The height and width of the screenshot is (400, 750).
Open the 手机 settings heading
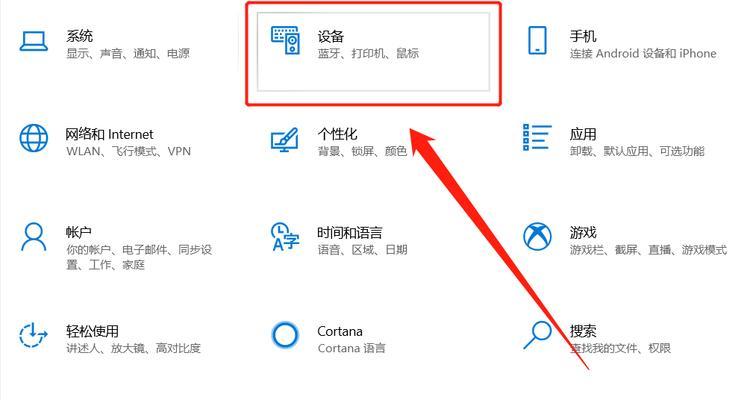click(583, 36)
